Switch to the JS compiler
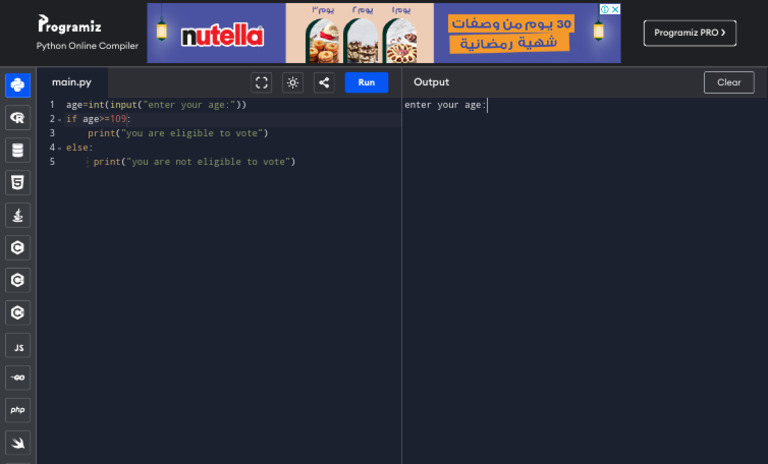This screenshot has height=464, width=768. pos(17,345)
